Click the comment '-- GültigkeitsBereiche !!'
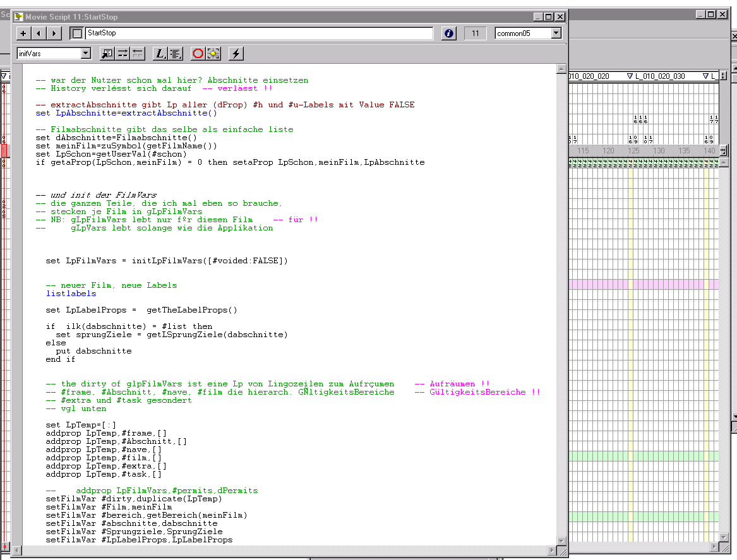737x560 pixels. click(x=477, y=392)
